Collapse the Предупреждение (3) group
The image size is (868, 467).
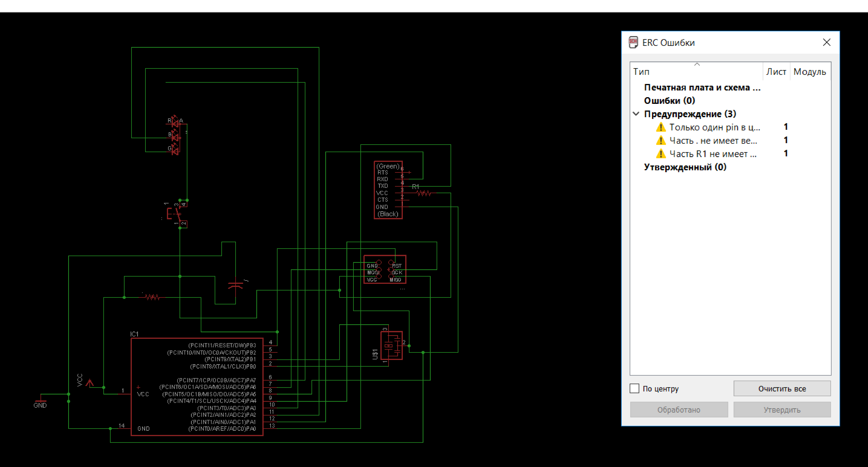pyautogui.click(x=636, y=114)
